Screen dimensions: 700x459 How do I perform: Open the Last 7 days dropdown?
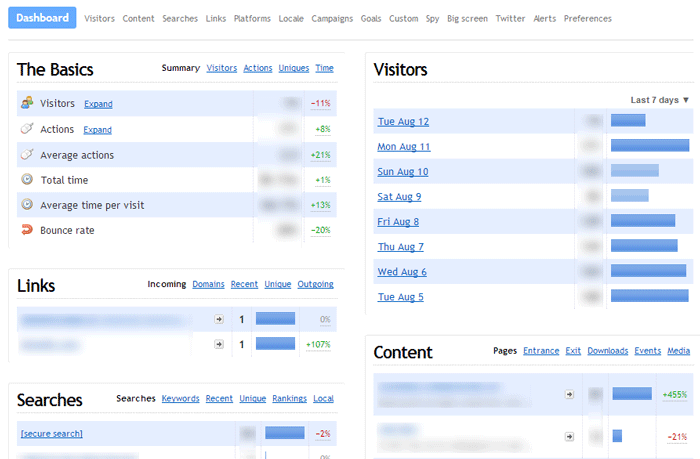point(660,100)
